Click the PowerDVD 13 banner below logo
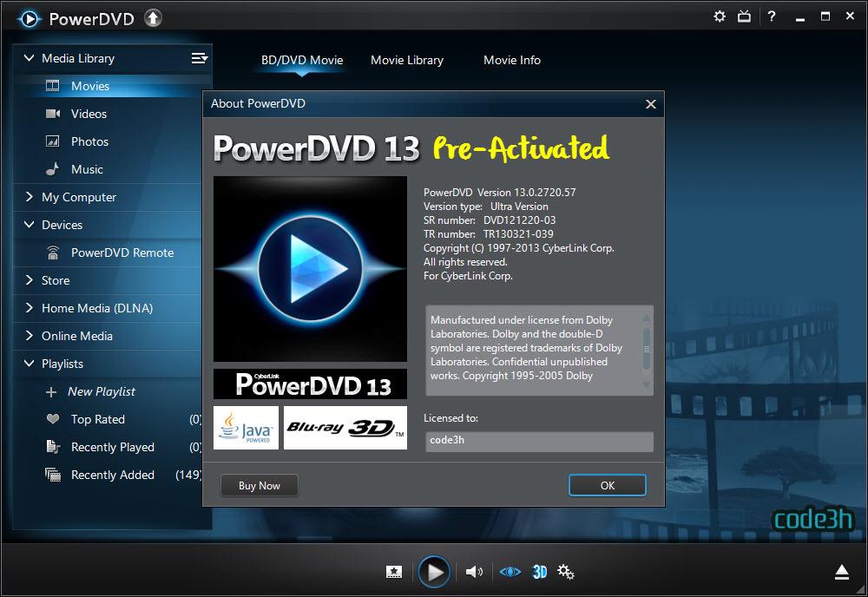This screenshot has height=597, width=868. (310, 384)
